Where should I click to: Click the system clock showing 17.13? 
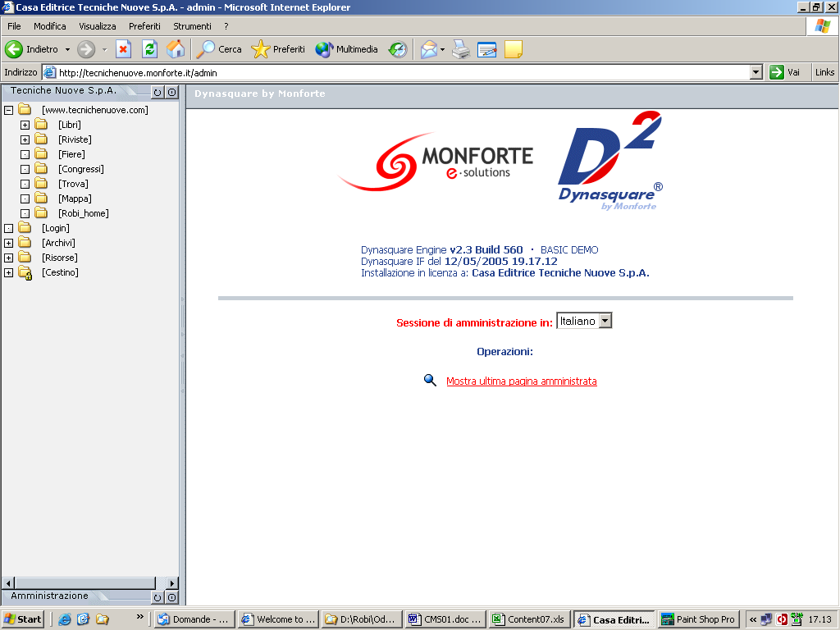[x=819, y=619]
